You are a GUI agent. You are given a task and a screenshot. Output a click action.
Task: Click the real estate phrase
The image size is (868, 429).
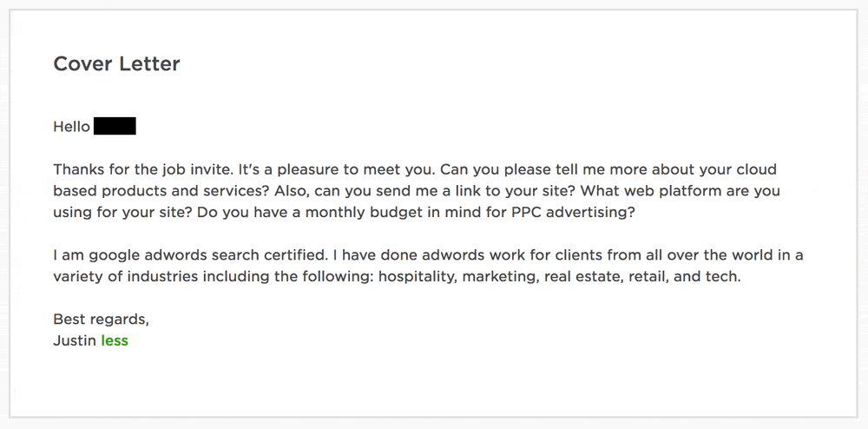(577, 277)
